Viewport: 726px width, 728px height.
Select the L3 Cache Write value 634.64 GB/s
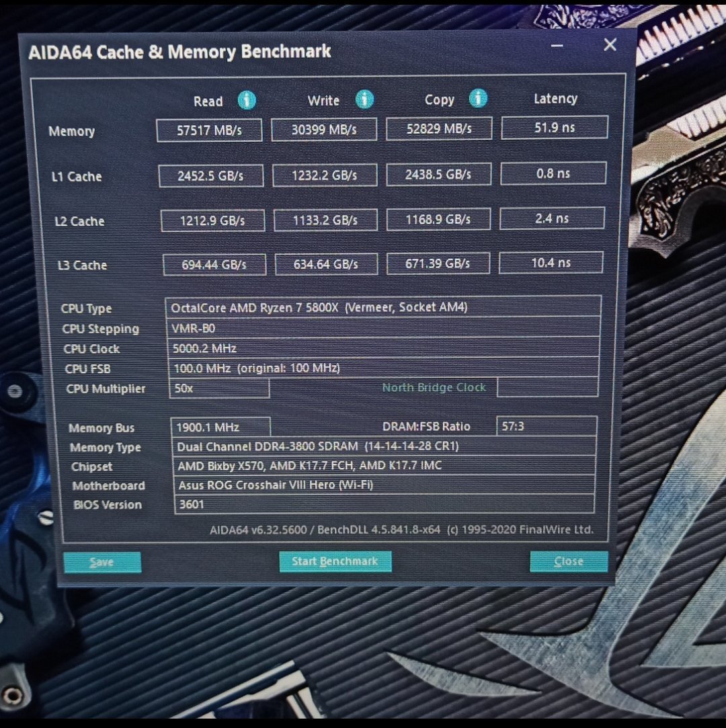(x=326, y=265)
